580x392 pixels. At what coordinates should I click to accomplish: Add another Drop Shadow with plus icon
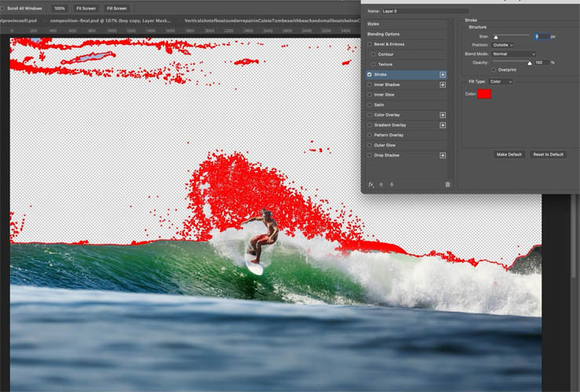click(443, 155)
